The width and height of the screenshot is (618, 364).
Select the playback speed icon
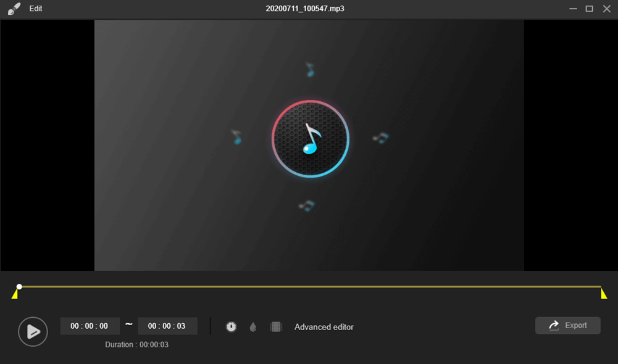pyautogui.click(x=232, y=326)
